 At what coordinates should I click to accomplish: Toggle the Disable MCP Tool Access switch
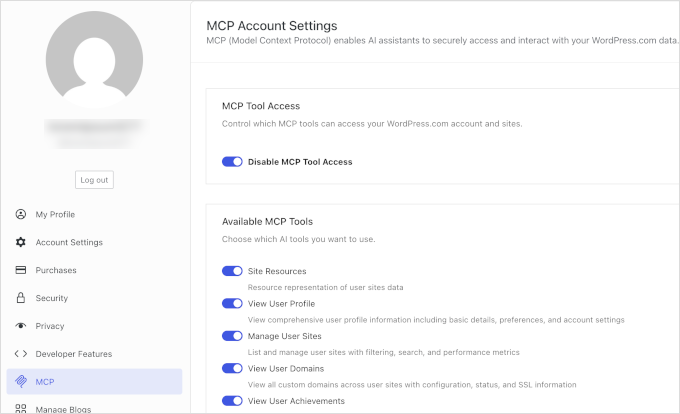pos(232,161)
